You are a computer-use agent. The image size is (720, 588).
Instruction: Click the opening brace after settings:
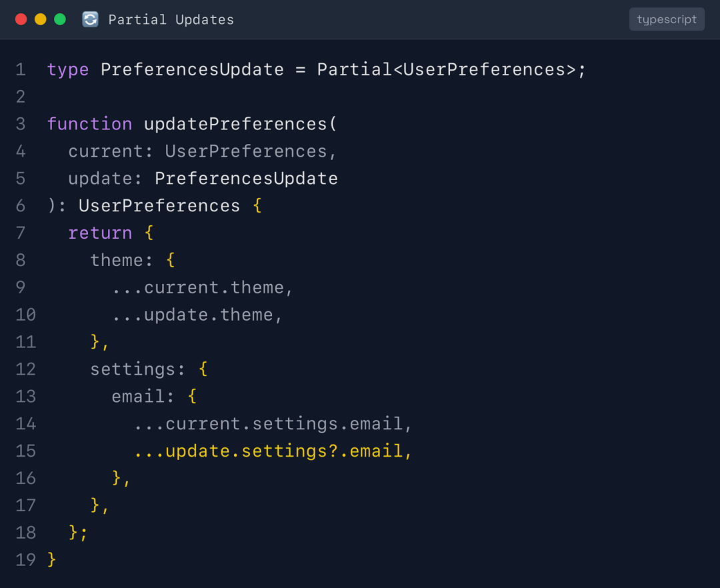tap(203, 369)
